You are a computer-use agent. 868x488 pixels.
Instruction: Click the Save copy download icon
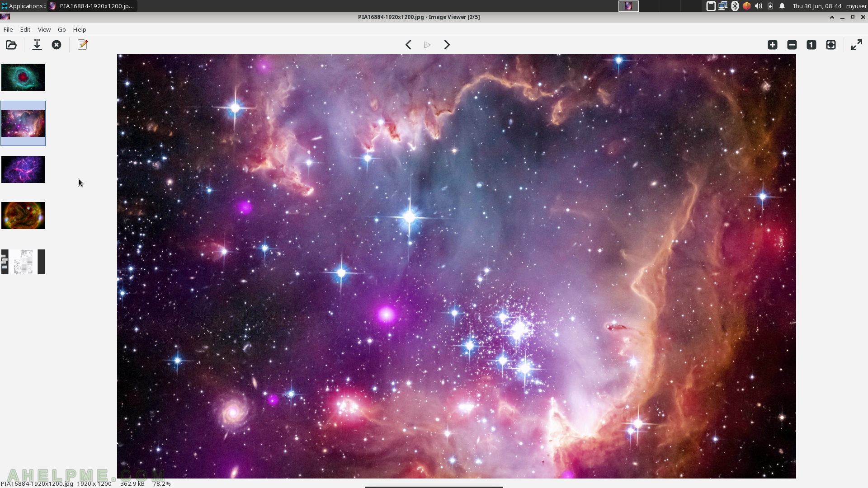37,45
